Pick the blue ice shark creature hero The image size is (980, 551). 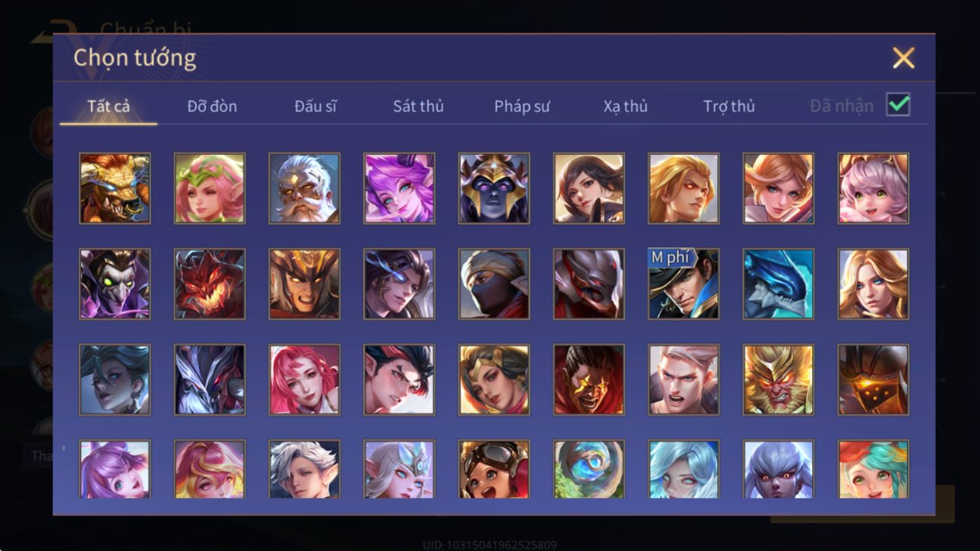[x=778, y=284]
